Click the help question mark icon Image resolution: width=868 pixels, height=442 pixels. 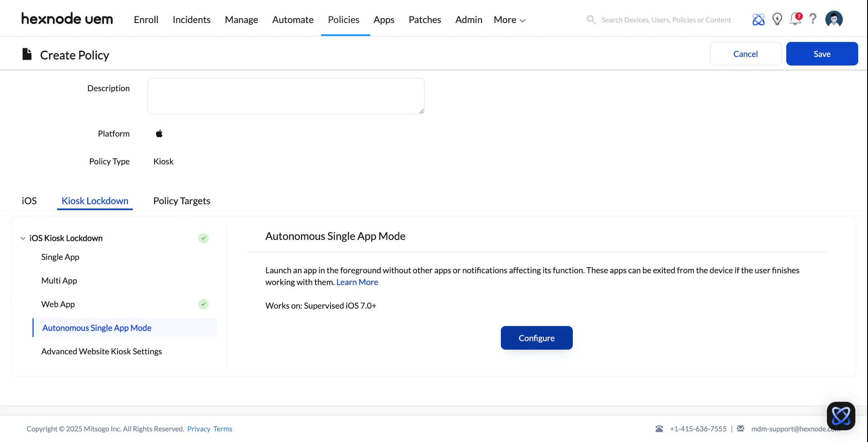click(813, 19)
